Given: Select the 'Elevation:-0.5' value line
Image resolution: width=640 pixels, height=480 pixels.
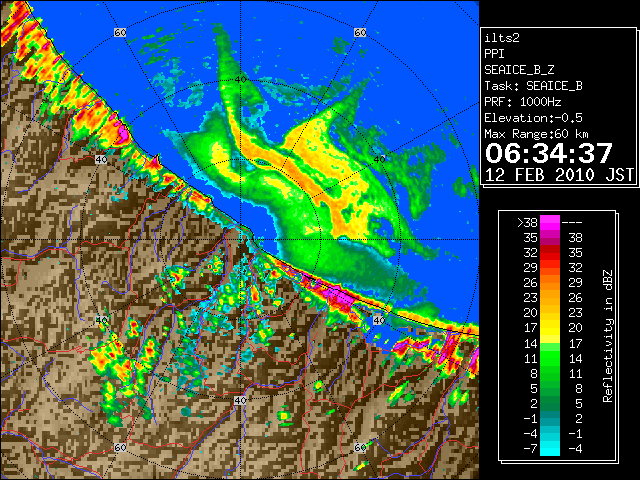Looking at the screenshot, I should point(533,118).
